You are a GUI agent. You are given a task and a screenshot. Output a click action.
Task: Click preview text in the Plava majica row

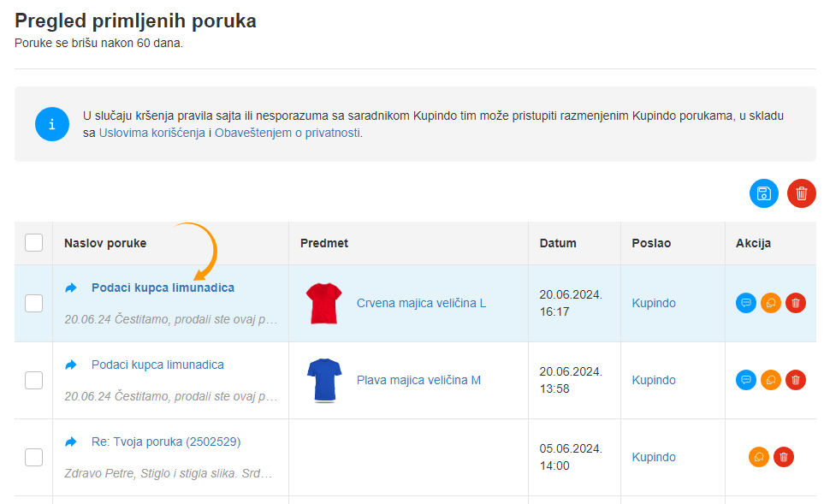tap(171, 396)
